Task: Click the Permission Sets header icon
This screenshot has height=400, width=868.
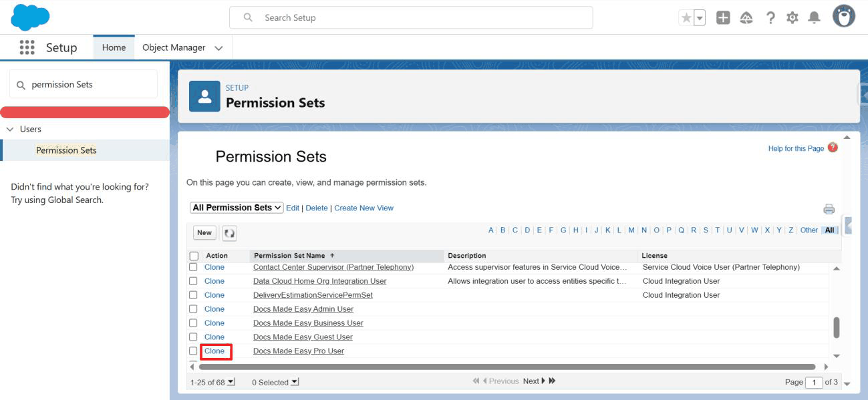Action: tap(204, 96)
